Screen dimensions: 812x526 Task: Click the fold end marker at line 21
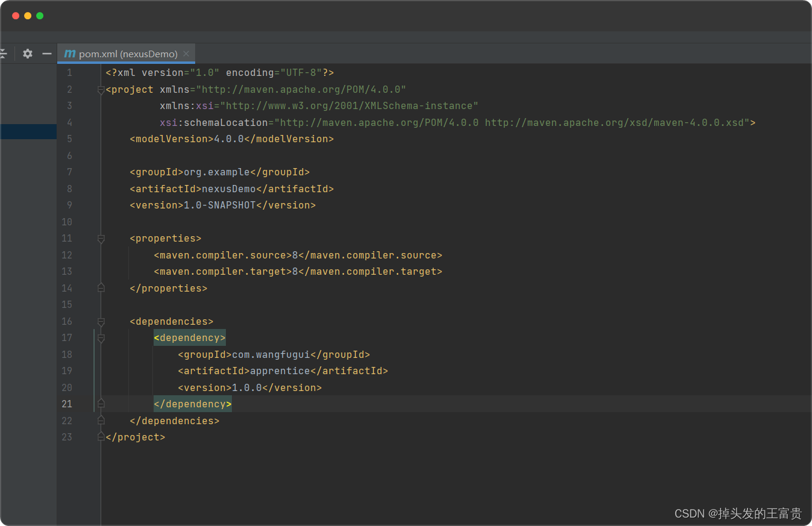101,403
